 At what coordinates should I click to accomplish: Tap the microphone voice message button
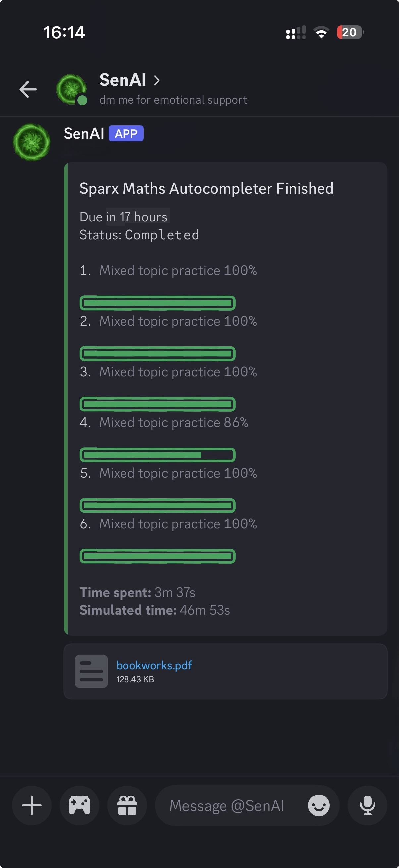coord(367,805)
